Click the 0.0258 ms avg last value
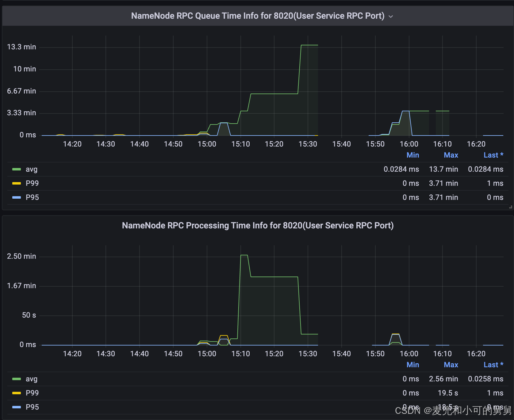514x420 pixels. point(485,379)
